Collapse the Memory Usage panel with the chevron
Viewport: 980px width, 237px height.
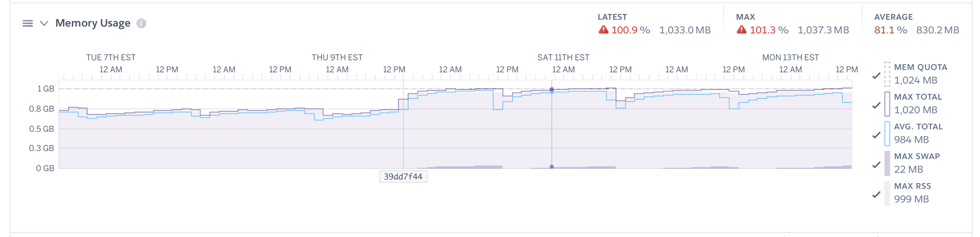click(44, 23)
